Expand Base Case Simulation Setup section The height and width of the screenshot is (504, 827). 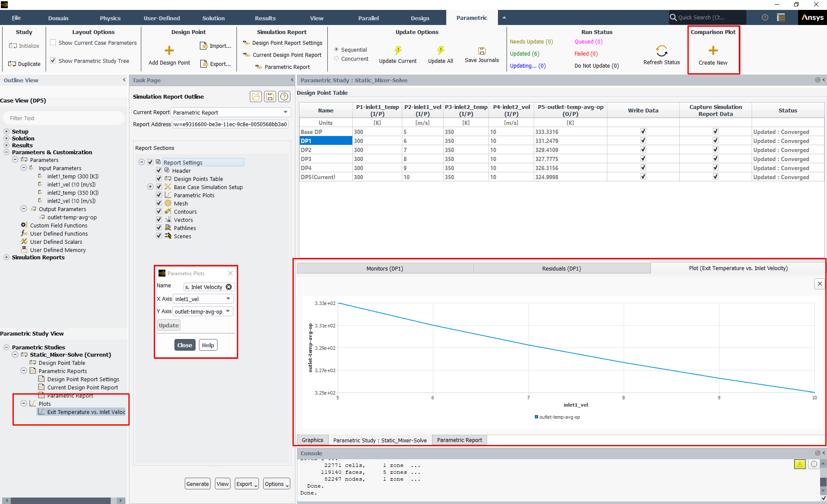150,187
